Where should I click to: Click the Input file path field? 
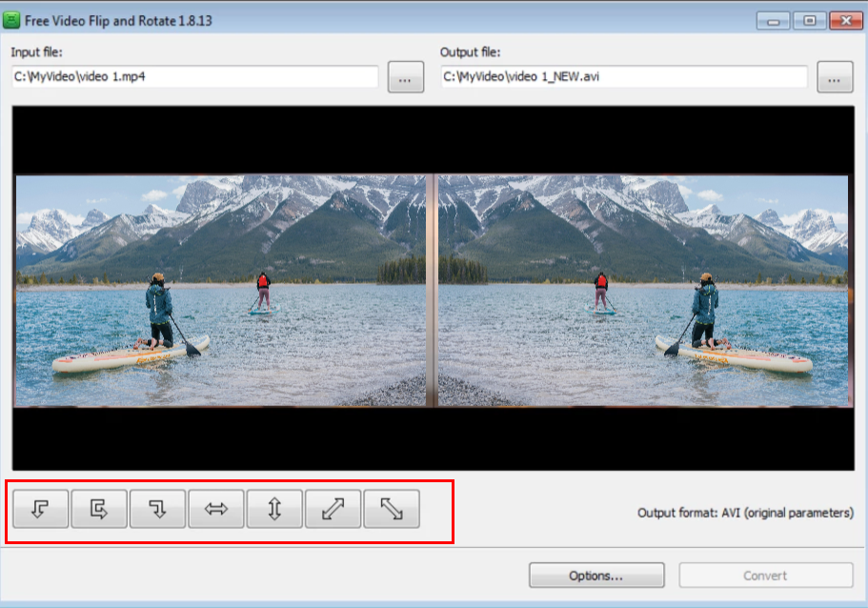tap(195, 76)
